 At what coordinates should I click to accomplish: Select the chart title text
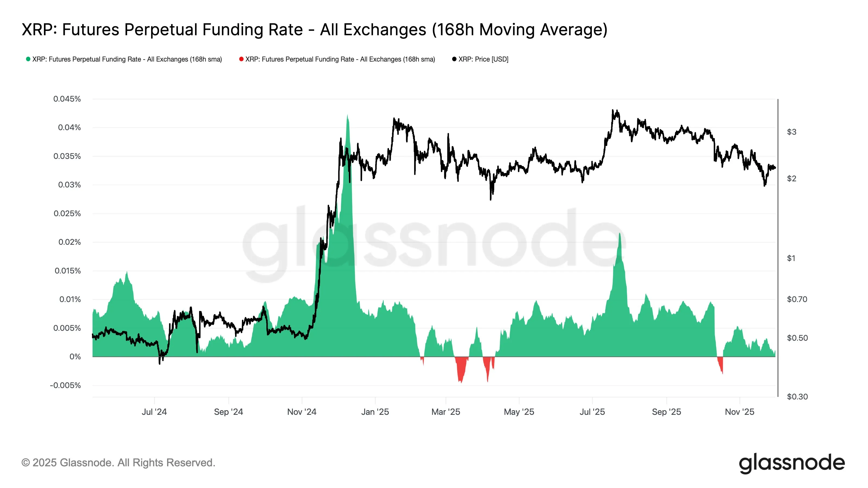pos(314,30)
